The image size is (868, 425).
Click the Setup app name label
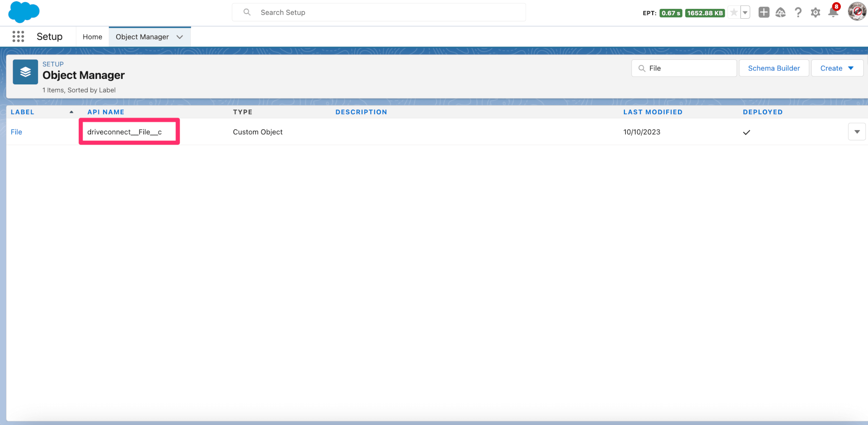(x=50, y=36)
